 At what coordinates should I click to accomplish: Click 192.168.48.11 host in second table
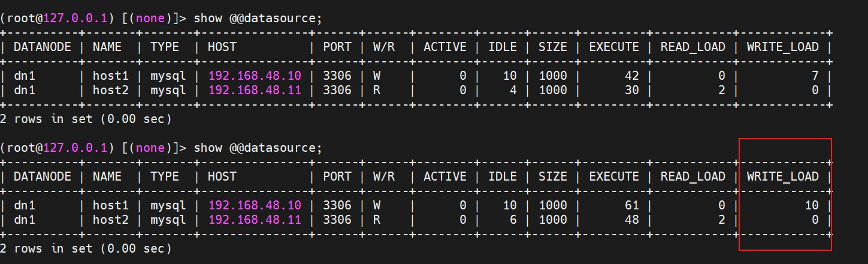255,220
